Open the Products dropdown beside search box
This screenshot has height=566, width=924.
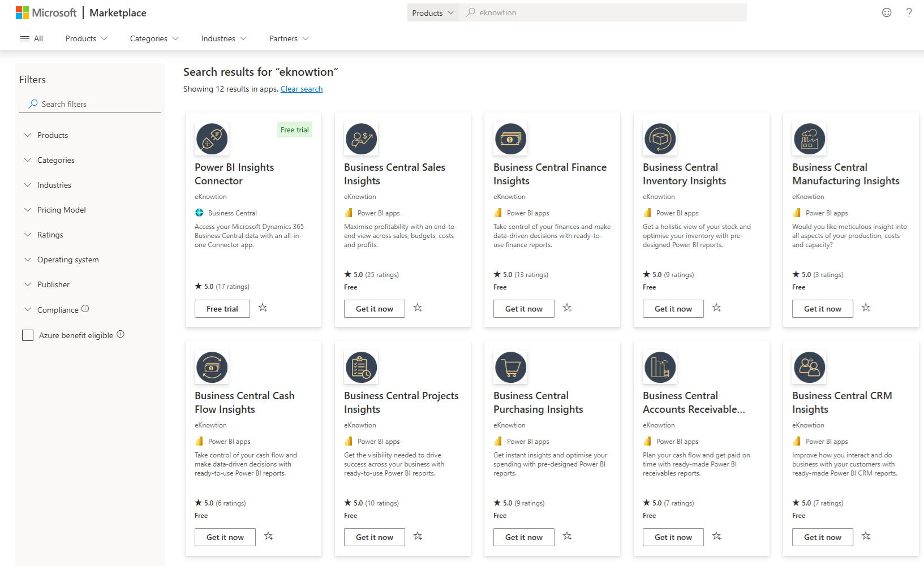click(433, 12)
